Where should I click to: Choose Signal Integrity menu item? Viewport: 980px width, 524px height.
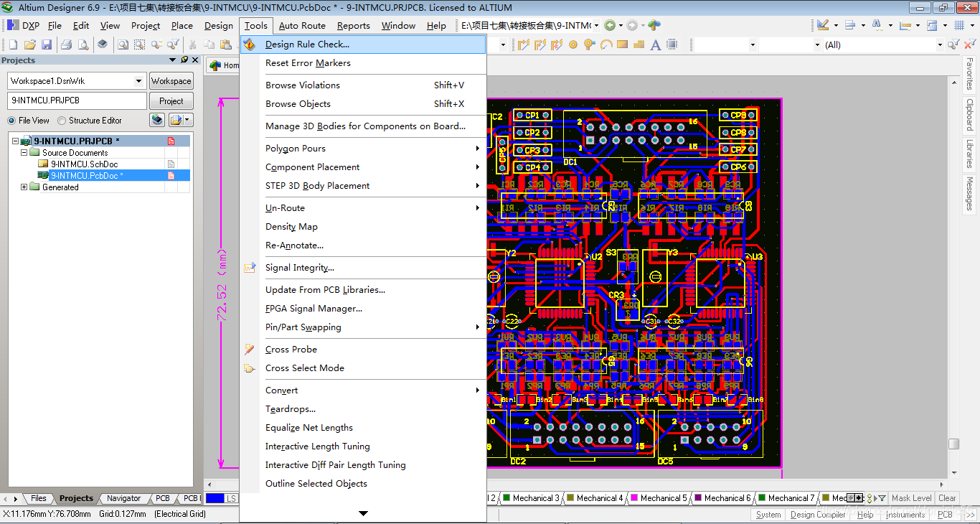[x=363, y=268]
